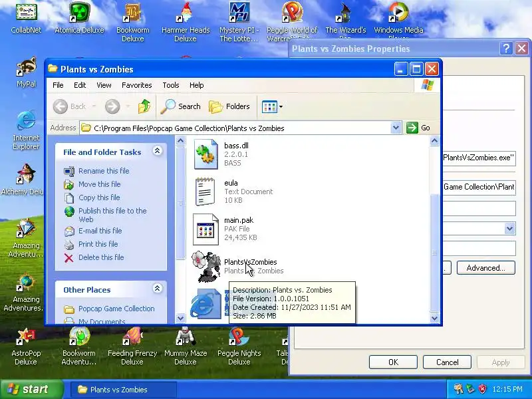Click the Forward arrow button
The height and width of the screenshot is (399, 532).
pos(112,106)
